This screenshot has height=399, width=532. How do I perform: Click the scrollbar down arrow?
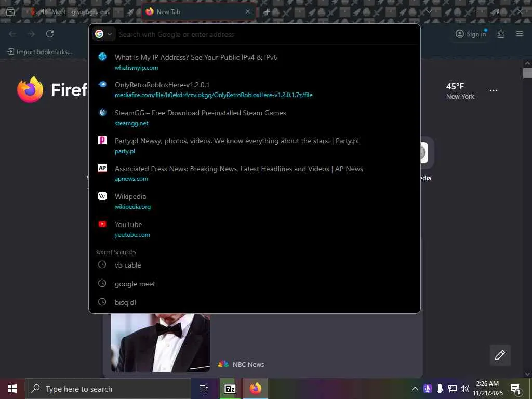pos(527,374)
